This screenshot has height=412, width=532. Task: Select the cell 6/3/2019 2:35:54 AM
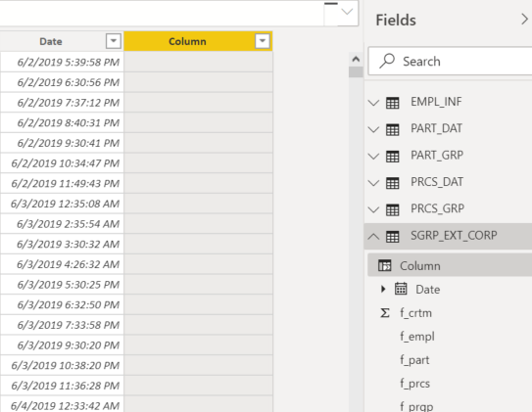point(62,224)
